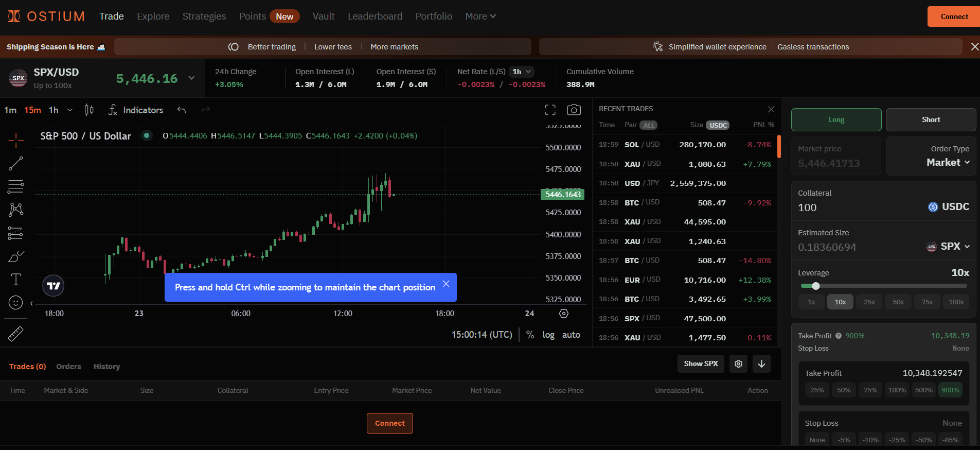The height and width of the screenshot is (450, 980).
Task: Click the SPX market icon
Action: tap(19, 78)
